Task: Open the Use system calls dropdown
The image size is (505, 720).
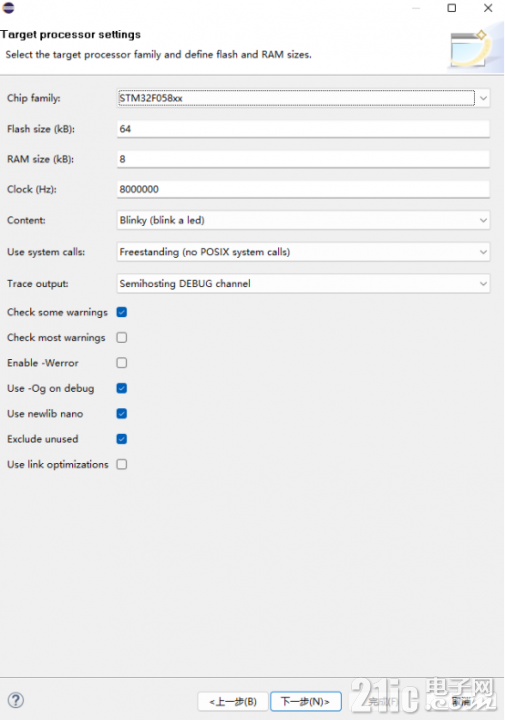Action: tap(303, 252)
